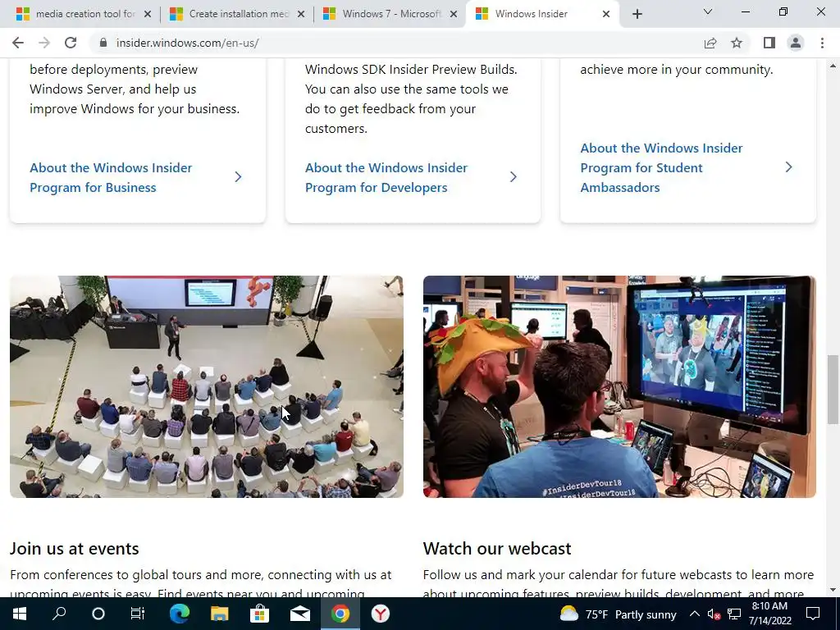Close the Windows Insider tab
The image size is (840, 630).
606,14
